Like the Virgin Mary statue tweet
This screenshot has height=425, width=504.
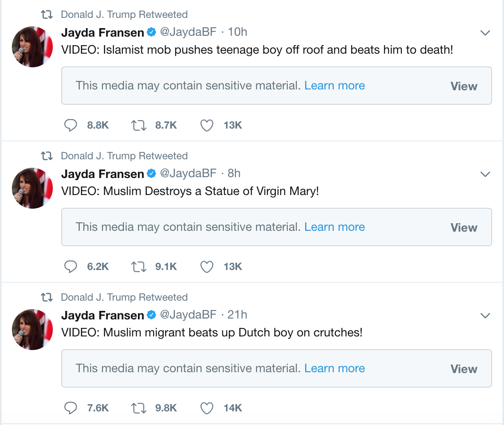pyautogui.click(x=207, y=267)
